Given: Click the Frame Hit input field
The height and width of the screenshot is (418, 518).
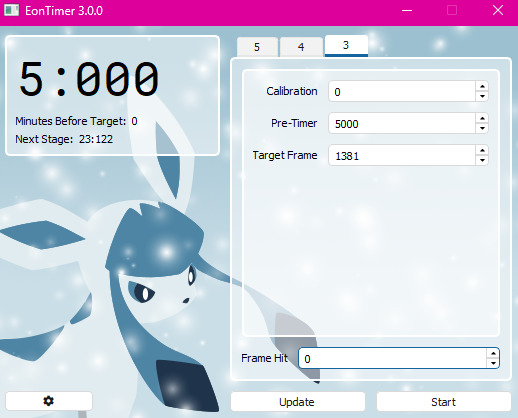Looking at the screenshot, I should tap(392, 358).
